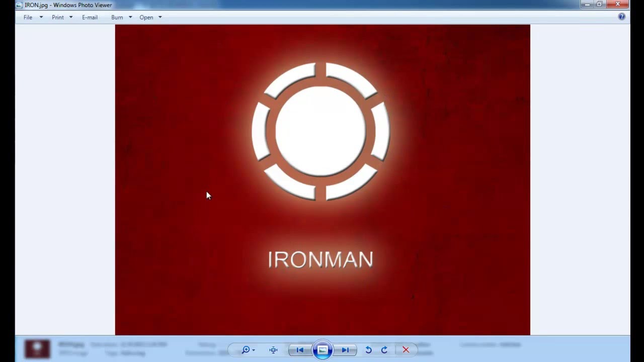Click the window icon in the title bar

coord(19,5)
